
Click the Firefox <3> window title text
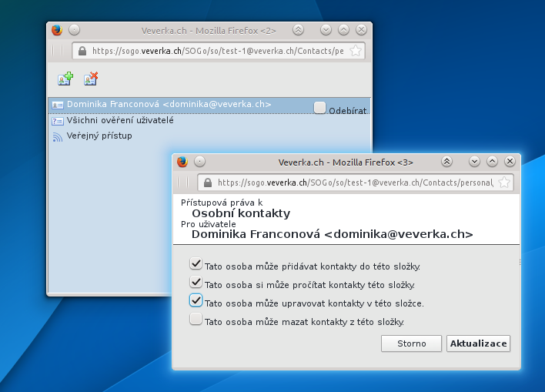(346, 162)
